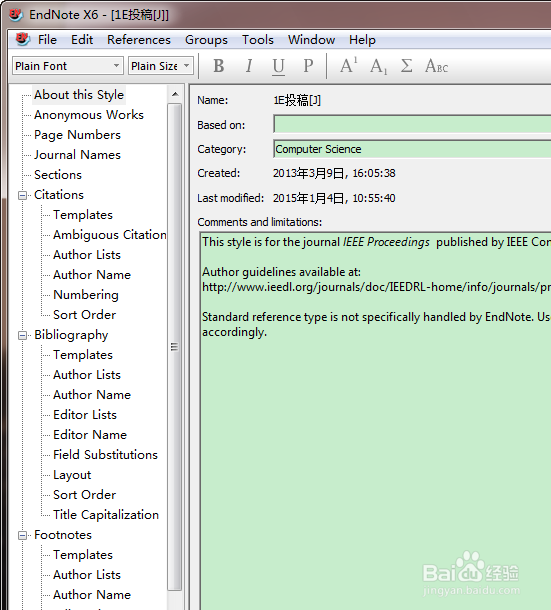The width and height of the screenshot is (551, 610).
Task: Select Citations node label
Action: click(59, 195)
